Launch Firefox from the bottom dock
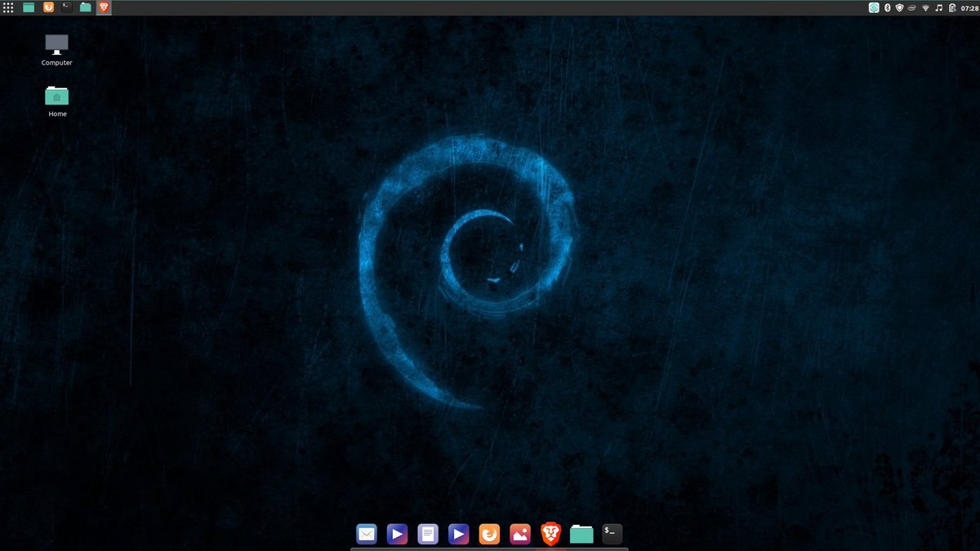 click(489, 534)
